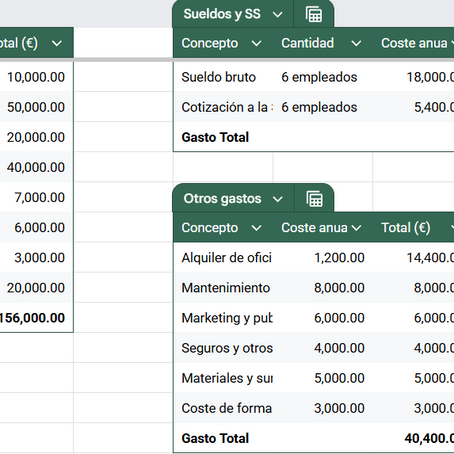
Task: Select the 40,000.00 cell in left table
Action: (x=36, y=167)
